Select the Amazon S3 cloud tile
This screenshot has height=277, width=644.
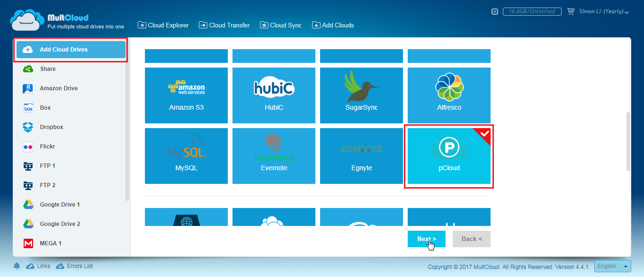click(x=186, y=95)
